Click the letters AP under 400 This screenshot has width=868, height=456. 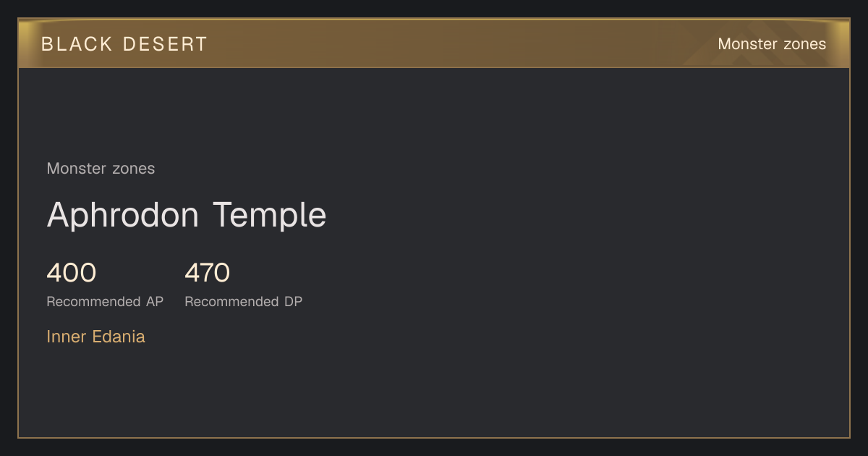[154, 302]
